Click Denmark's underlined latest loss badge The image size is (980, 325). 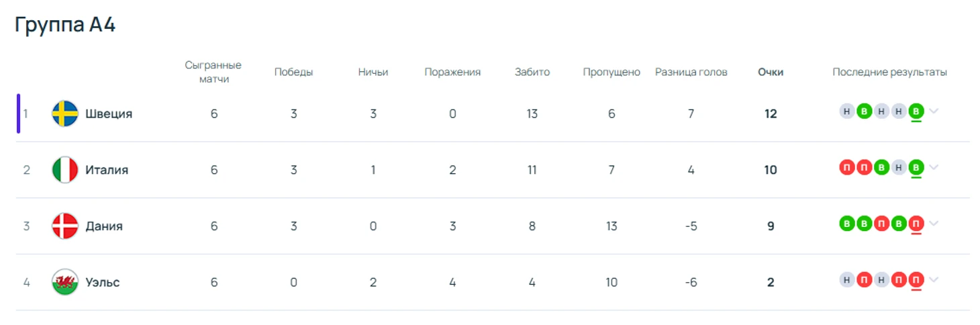tap(916, 224)
